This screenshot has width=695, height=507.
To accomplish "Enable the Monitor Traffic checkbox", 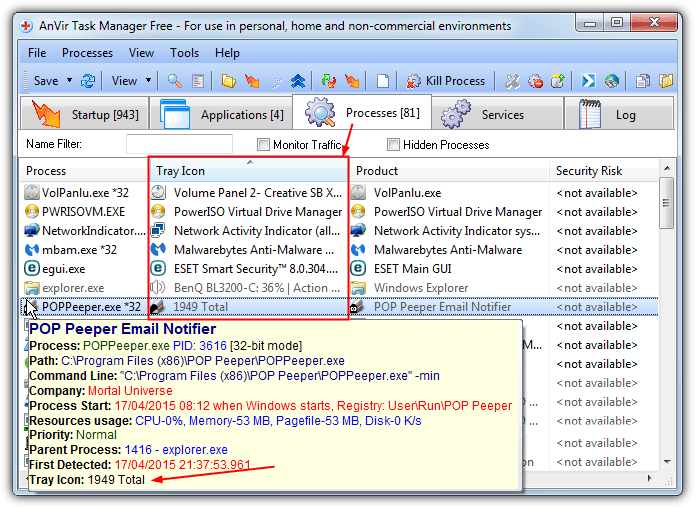I will click(x=264, y=145).
